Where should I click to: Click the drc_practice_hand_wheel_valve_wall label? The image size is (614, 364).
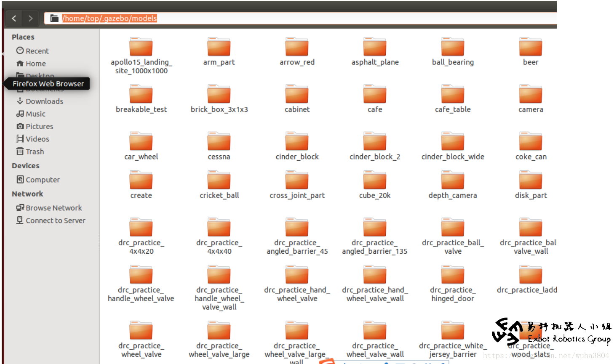(375, 294)
